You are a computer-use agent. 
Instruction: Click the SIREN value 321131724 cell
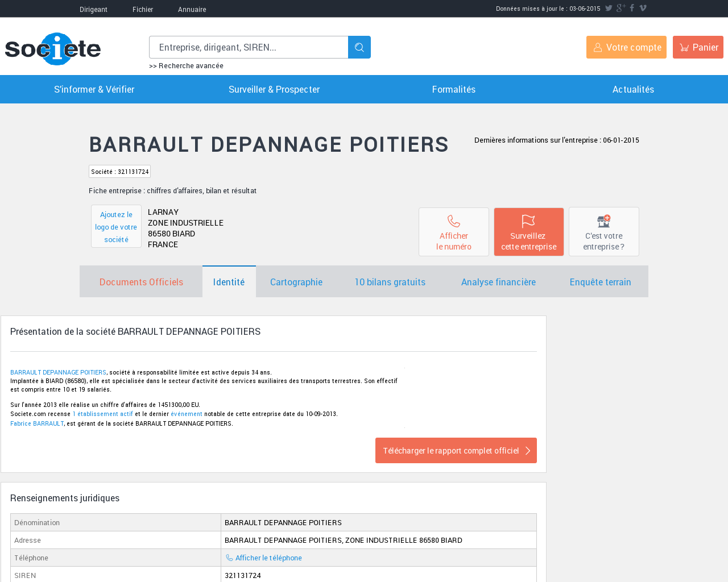pos(379,575)
